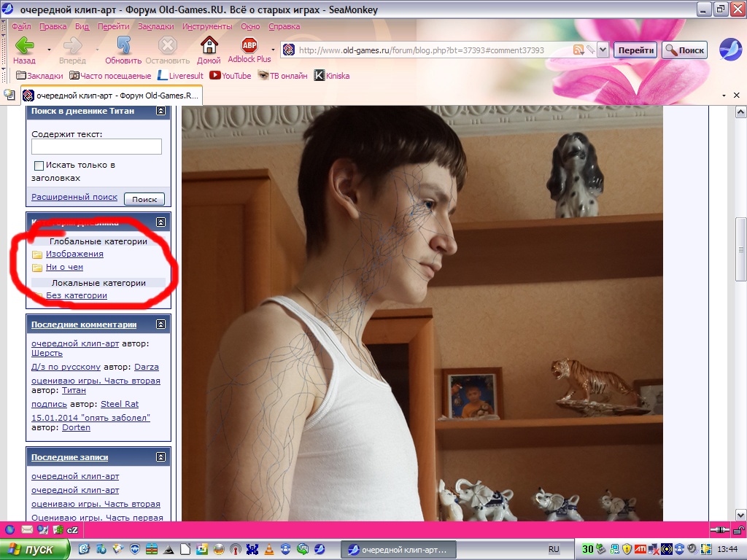This screenshot has height=560, width=747.
Task: Open the Закладки menu in menu bar
Action: pos(156,26)
